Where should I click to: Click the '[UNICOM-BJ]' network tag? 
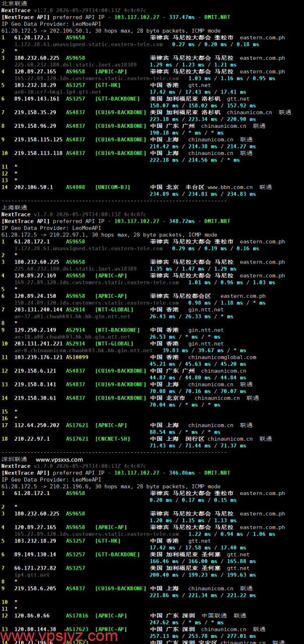tap(113, 187)
